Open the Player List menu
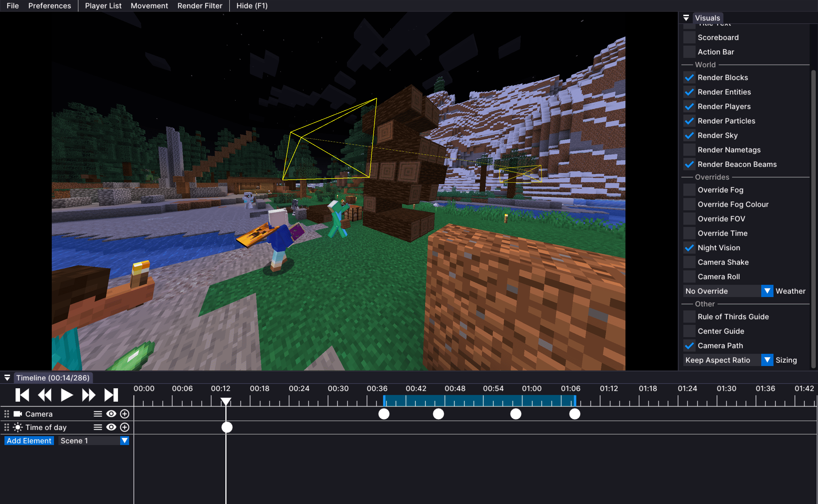The image size is (818, 504). (x=103, y=6)
